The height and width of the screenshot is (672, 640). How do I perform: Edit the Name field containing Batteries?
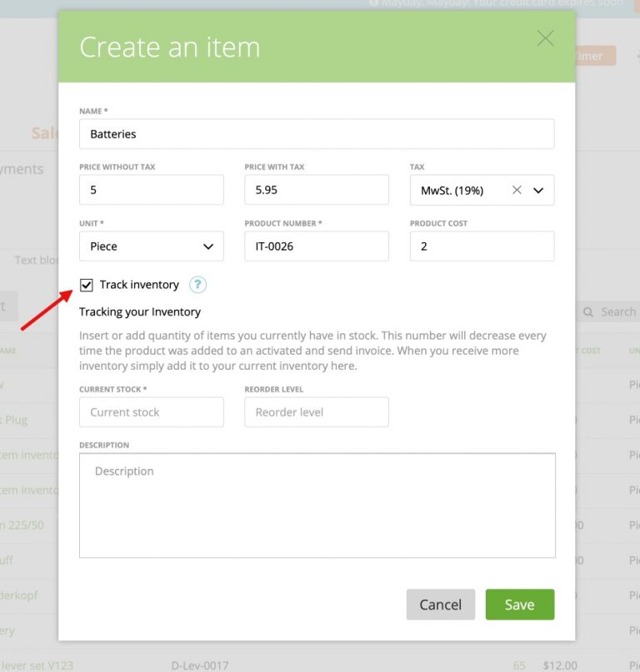[317, 133]
